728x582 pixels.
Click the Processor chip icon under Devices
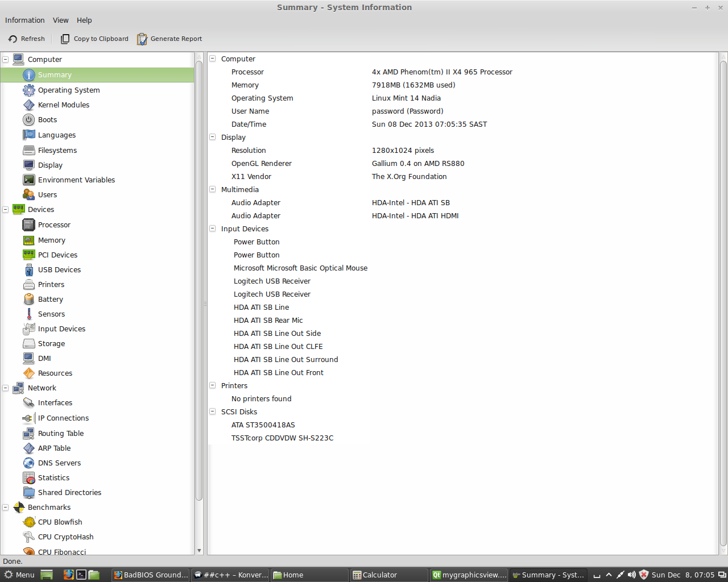click(29, 225)
